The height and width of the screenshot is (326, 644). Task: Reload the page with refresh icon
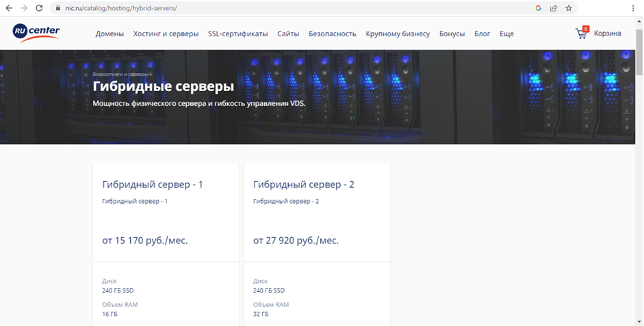[39, 8]
